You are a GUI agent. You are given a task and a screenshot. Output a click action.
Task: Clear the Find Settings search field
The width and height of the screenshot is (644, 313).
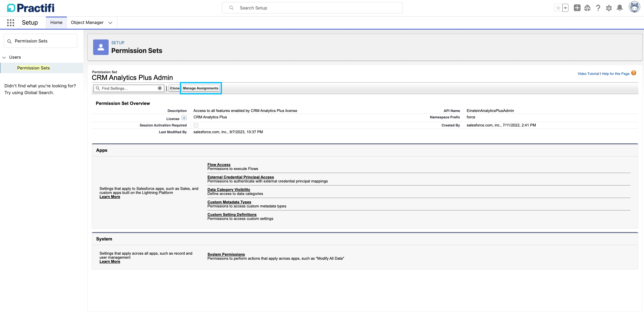[x=160, y=88]
